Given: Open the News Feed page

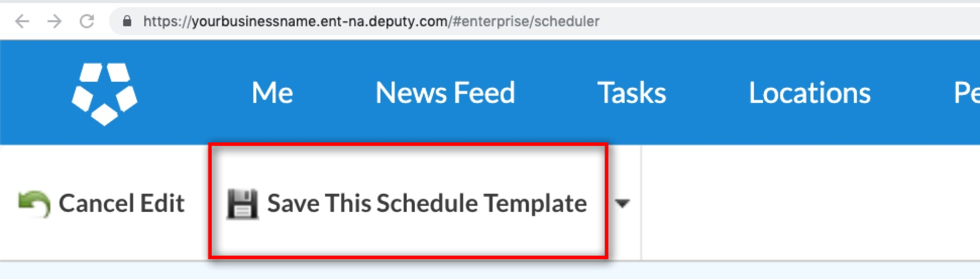Looking at the screenshot, I should 445,93.
